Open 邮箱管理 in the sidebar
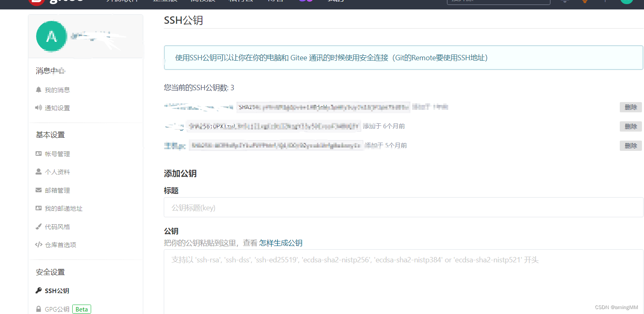 click(57, 190)
